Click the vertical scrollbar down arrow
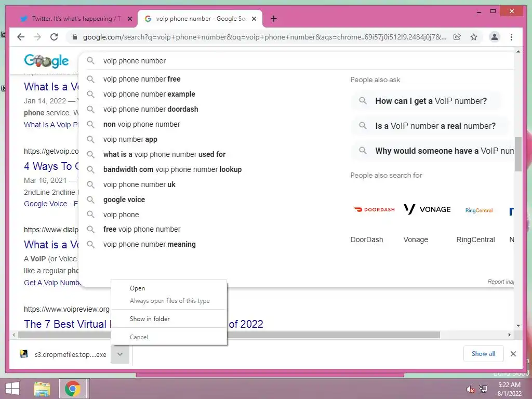532x399 pixels. coord(518,326)
